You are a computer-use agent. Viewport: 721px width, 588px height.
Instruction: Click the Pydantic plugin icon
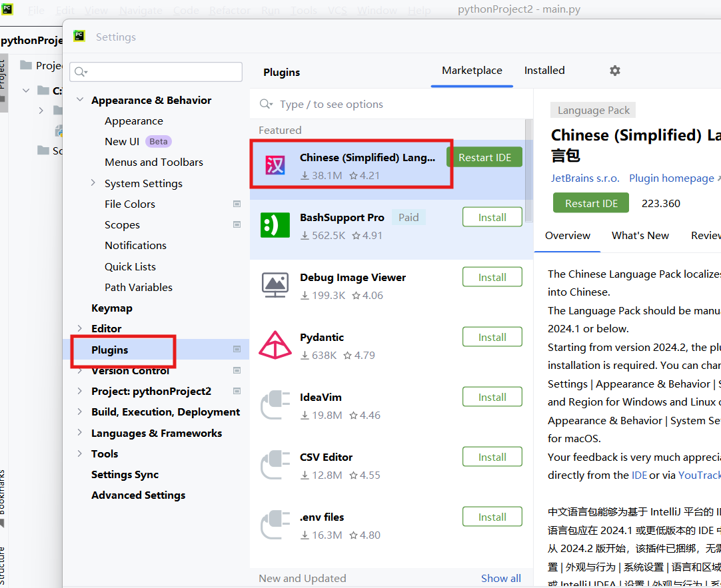[x=275, y=345]
